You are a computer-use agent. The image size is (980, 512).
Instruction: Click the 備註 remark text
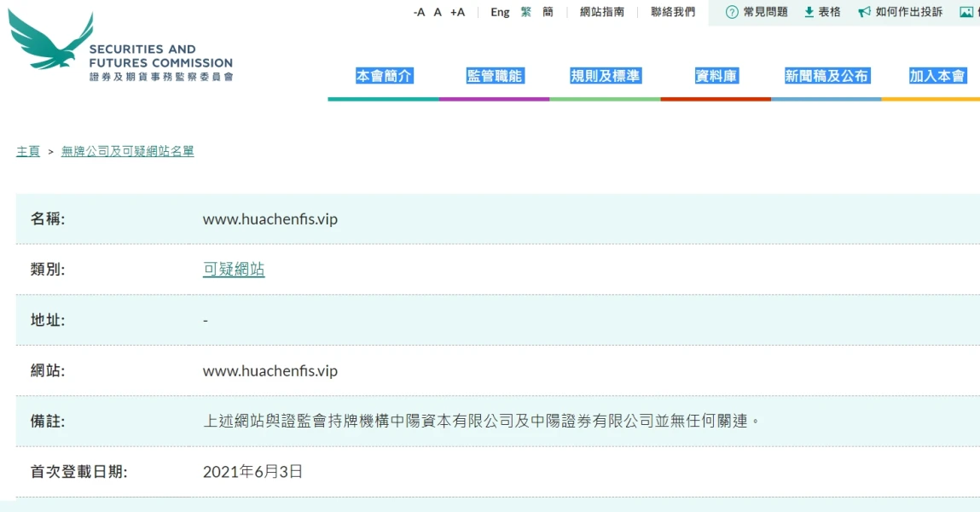click(482, 421)
